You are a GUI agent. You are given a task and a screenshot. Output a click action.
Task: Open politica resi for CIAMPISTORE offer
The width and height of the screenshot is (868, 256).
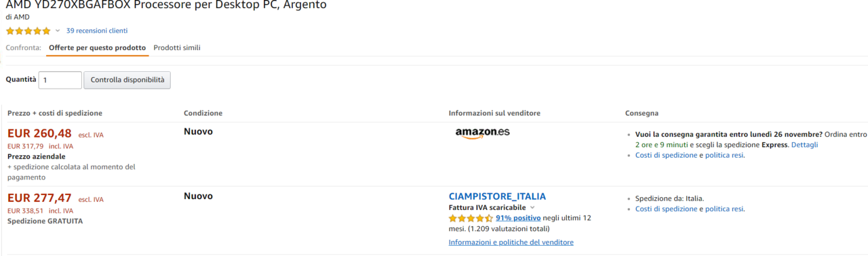tap(724, 209)
